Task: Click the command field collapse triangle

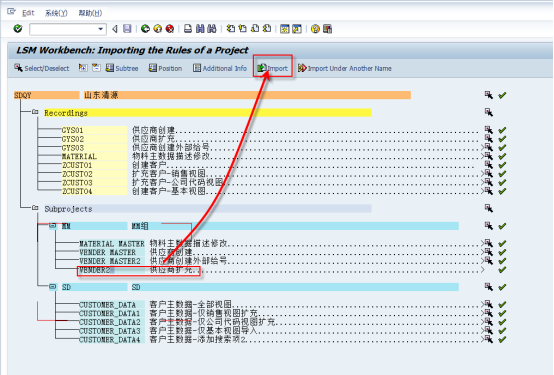Action: click(115, 29)
